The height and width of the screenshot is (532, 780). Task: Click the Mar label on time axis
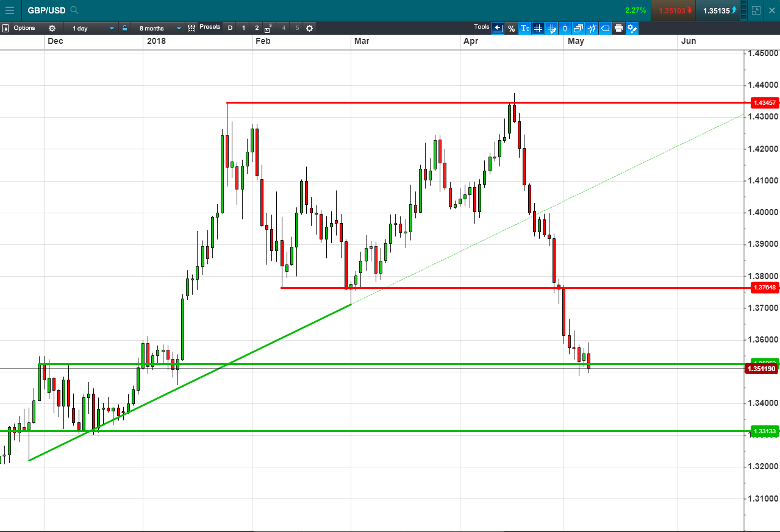[x=362, y=41]
